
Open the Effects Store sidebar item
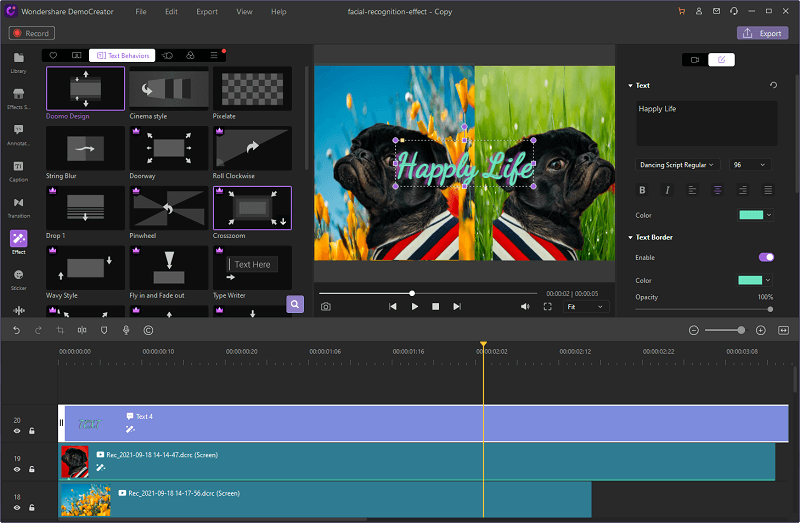click(x=18, y=98)
